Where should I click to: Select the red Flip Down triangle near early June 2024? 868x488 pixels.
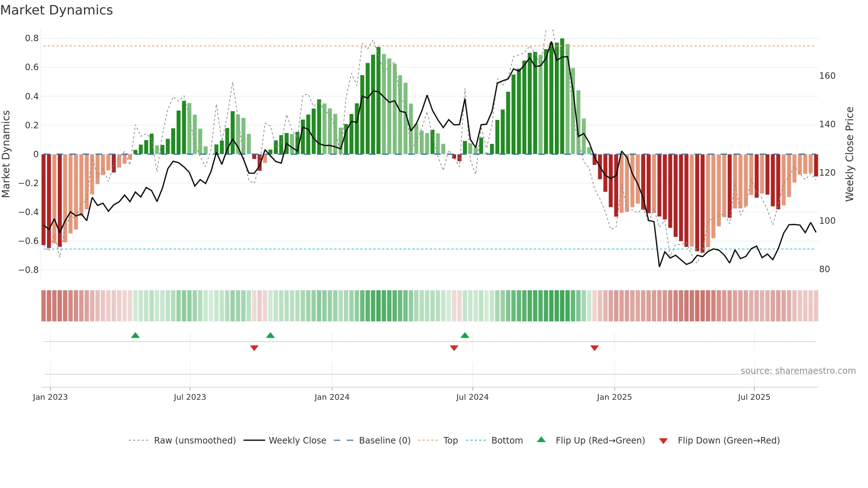coord(454,348)
